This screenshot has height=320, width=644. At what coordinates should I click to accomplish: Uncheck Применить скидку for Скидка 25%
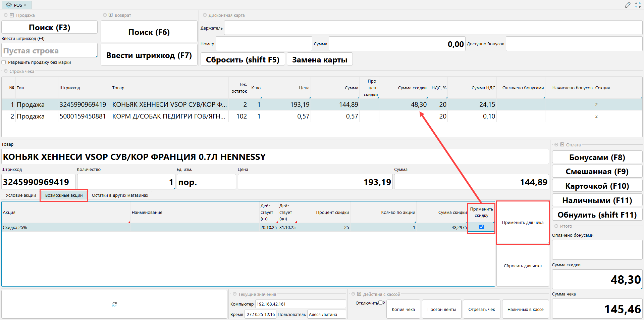(x=481, y=227)
